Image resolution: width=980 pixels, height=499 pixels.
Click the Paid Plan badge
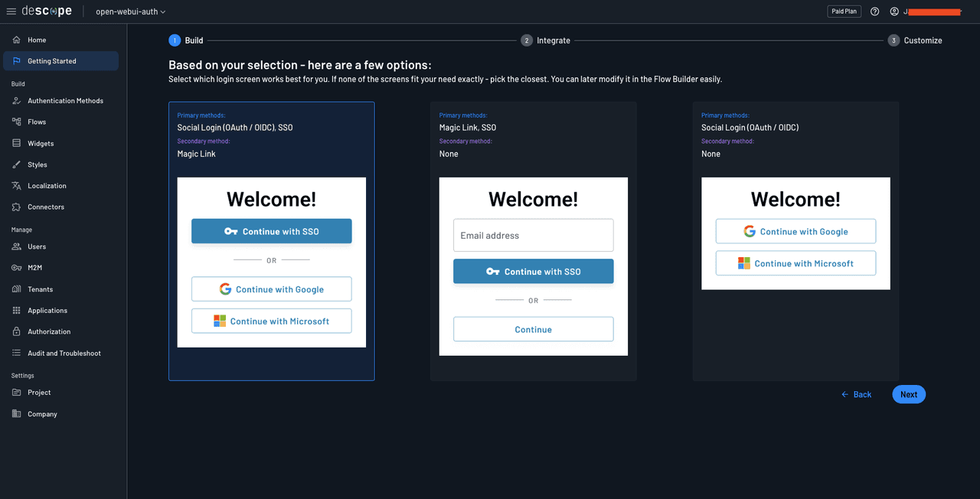tap(844, 11)
